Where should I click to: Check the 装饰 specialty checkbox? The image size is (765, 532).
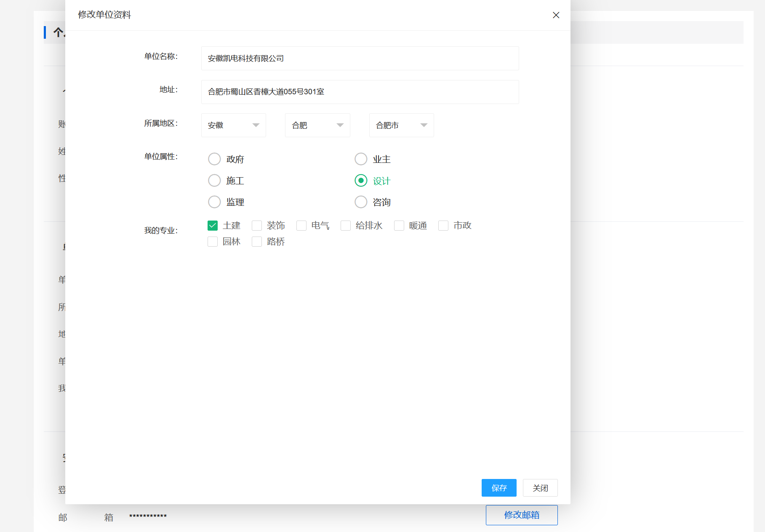tap(257, 226)
